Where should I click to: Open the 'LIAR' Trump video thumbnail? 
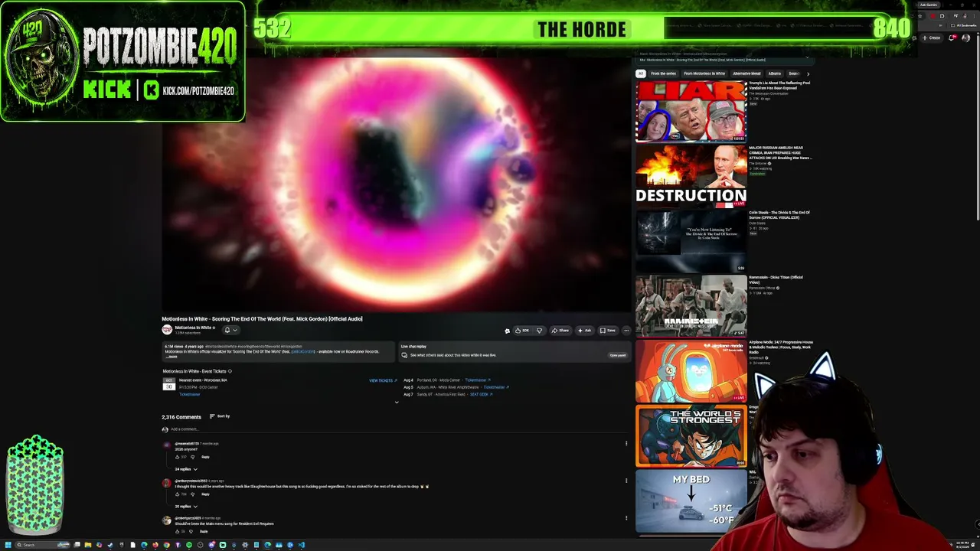click(x=691, y=111)
